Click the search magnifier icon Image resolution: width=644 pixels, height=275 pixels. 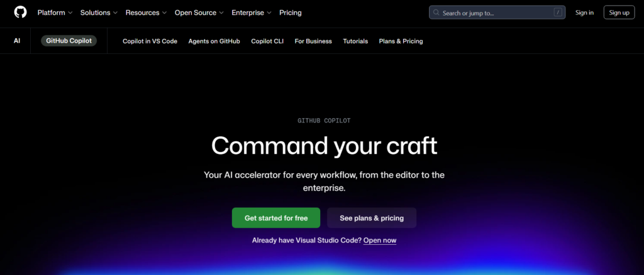click(436, 13)
